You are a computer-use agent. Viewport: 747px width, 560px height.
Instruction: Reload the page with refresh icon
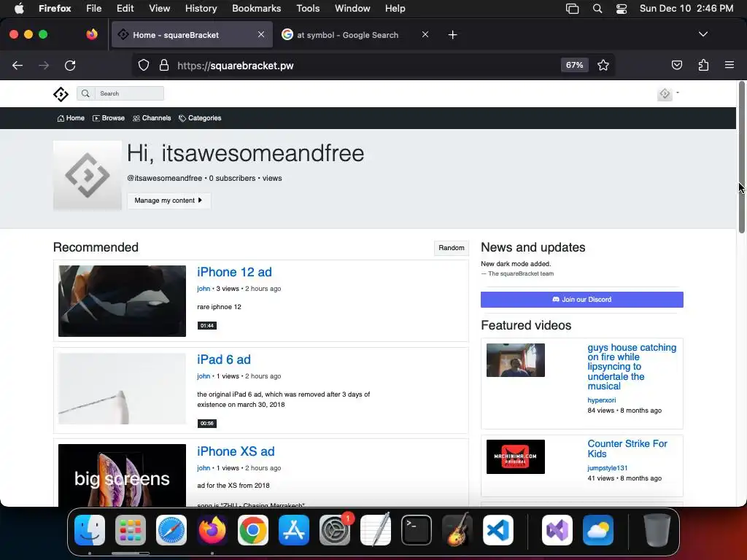[70, 65]
